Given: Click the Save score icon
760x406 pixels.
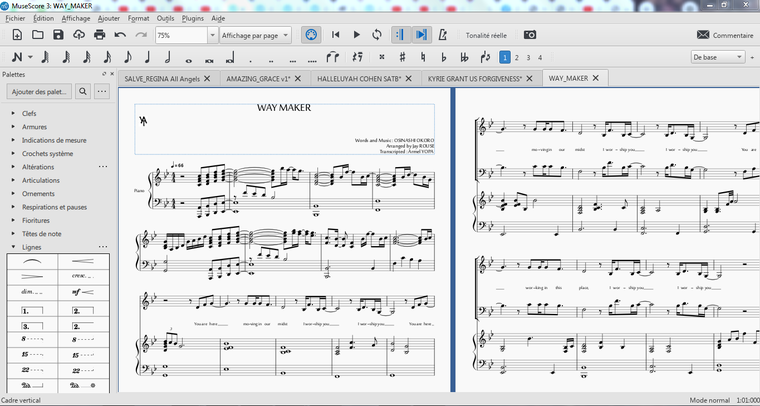Looking at the screenshot, I should point(58,35).
